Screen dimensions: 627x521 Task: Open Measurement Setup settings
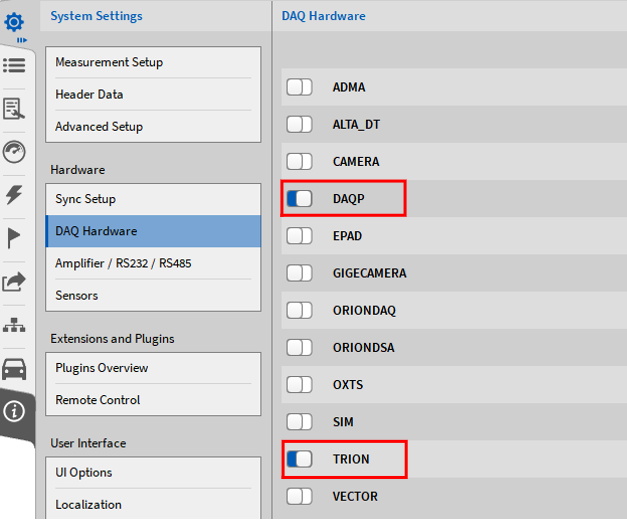(109, 62)
